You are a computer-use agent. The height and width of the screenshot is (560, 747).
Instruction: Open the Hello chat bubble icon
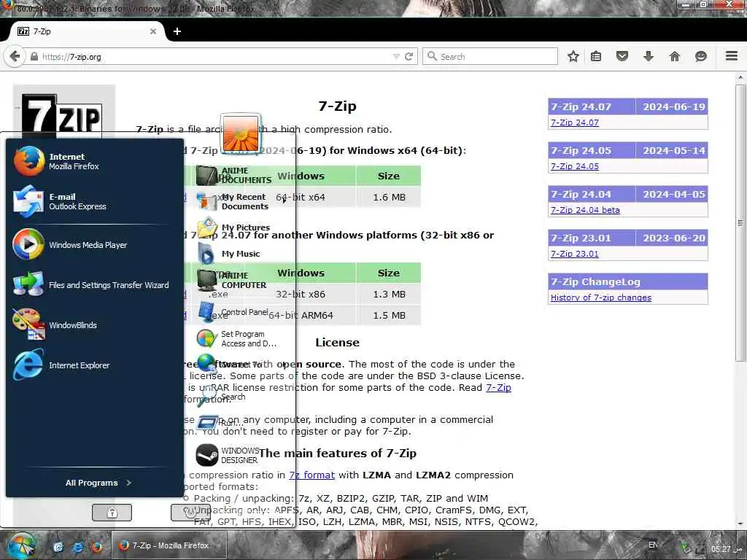(x=701, y=56)
